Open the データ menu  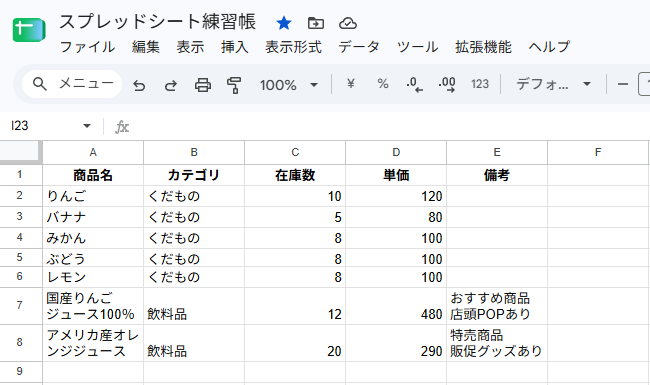pos(359,47)
